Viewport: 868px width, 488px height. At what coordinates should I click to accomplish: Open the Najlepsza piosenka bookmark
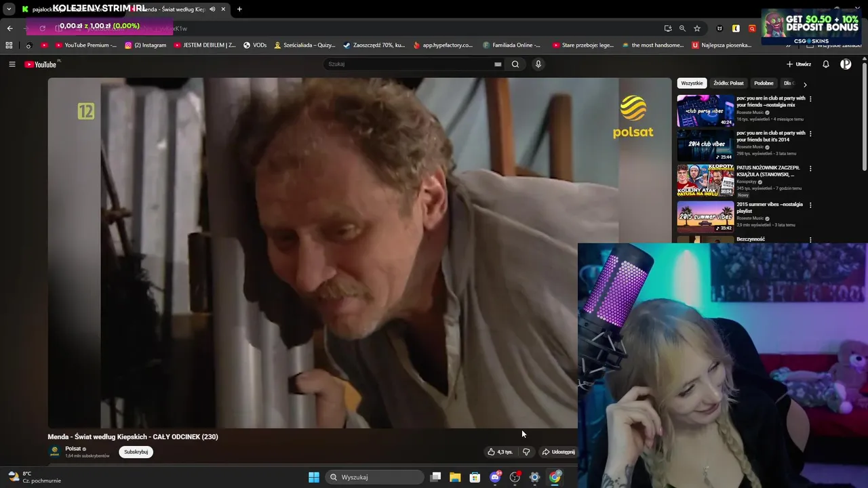click(722, 45)
